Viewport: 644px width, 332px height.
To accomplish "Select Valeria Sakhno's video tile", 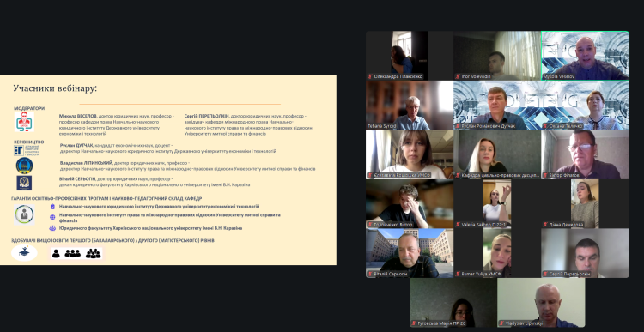I will [497, 203].
